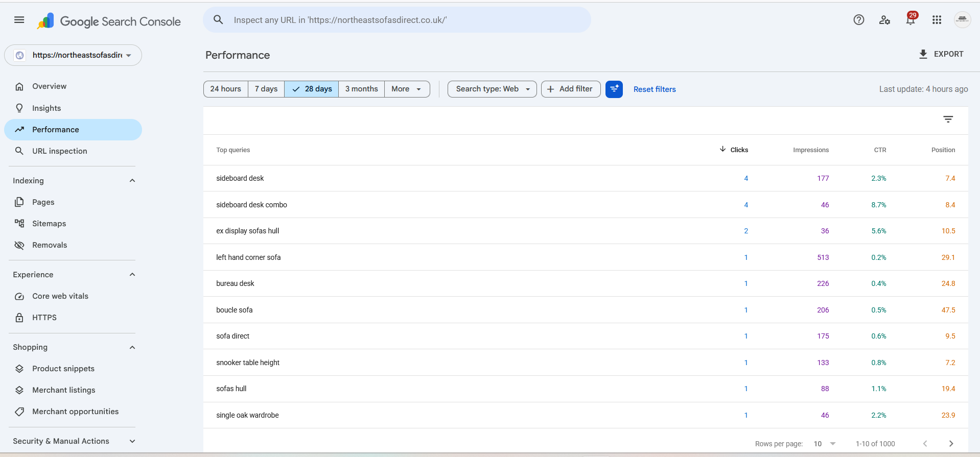Screen dimensions: 980x457
Task: Select the 3 months date range
Action: (x=361, y=89)
